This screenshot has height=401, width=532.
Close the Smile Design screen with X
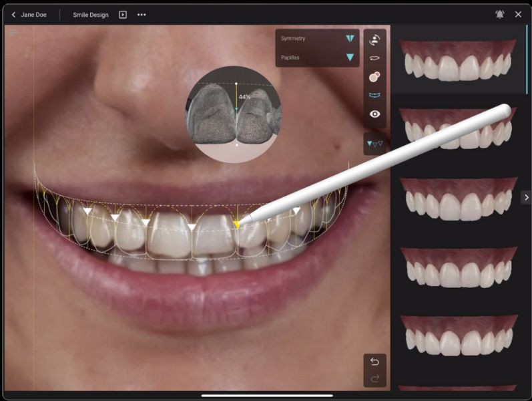point(518,14)
